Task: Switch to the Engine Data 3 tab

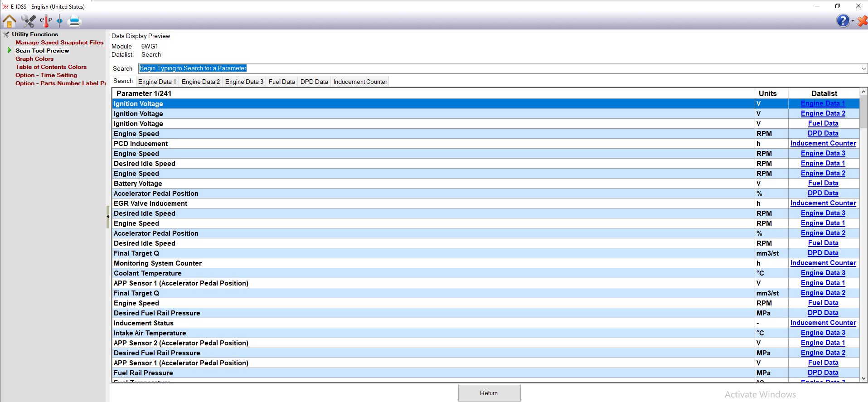Action: pos(244,82)
